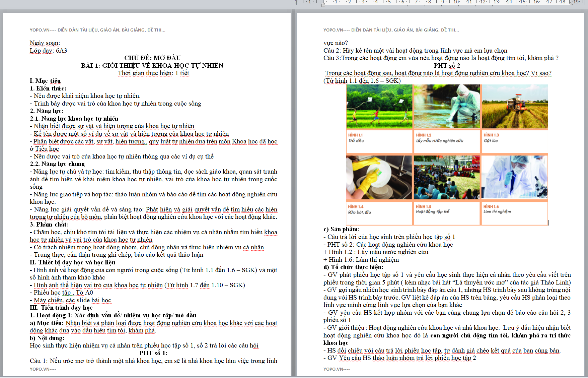Click the right page header YOPO.VN text

click(391, 30)
